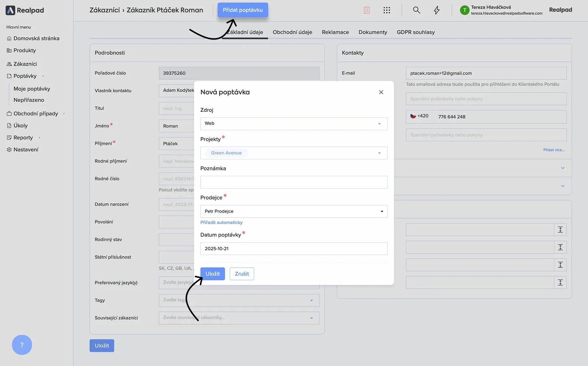Click the Přiřadit automaticky link
The image size is (588, 366).
[221, 222]
